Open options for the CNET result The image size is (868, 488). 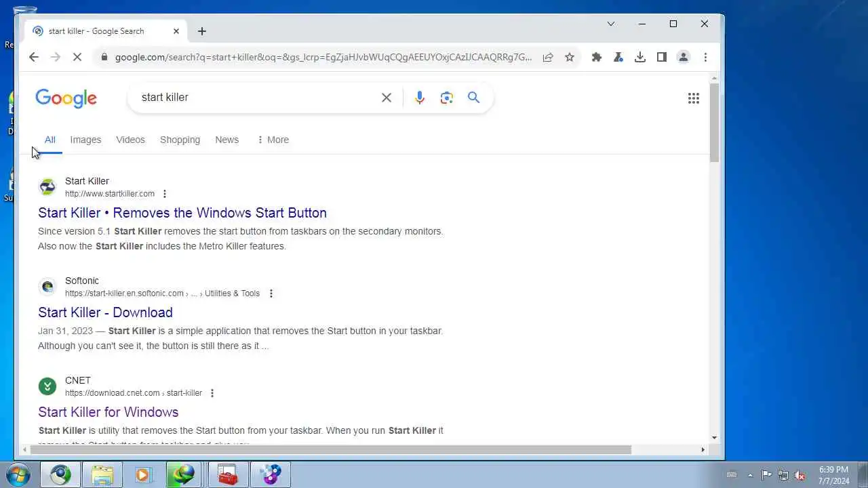coord(212,393)
